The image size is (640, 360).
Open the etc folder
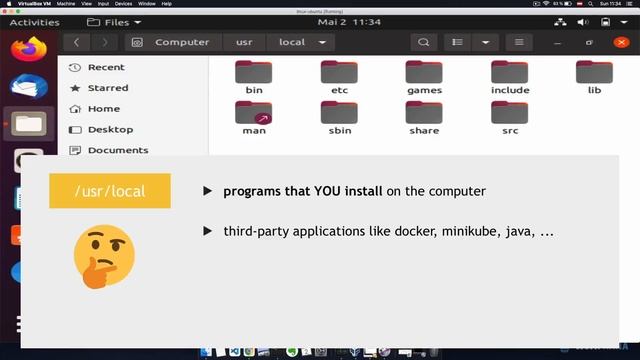click(339, 78)
